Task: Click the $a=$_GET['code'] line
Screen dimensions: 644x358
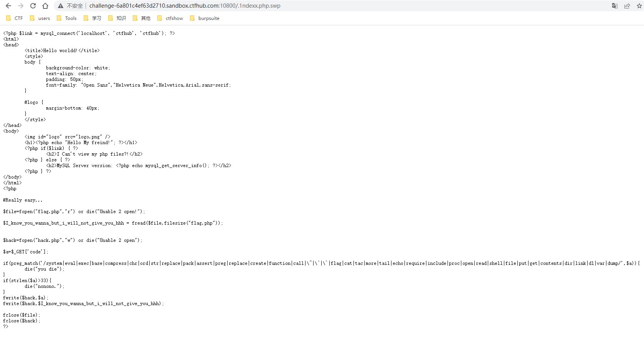Action: tap(26, 252)
